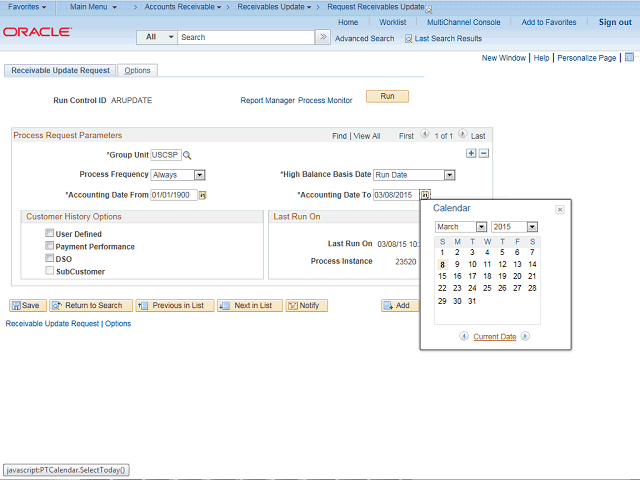
Task: Open New Window link
Action: (504, 58)
